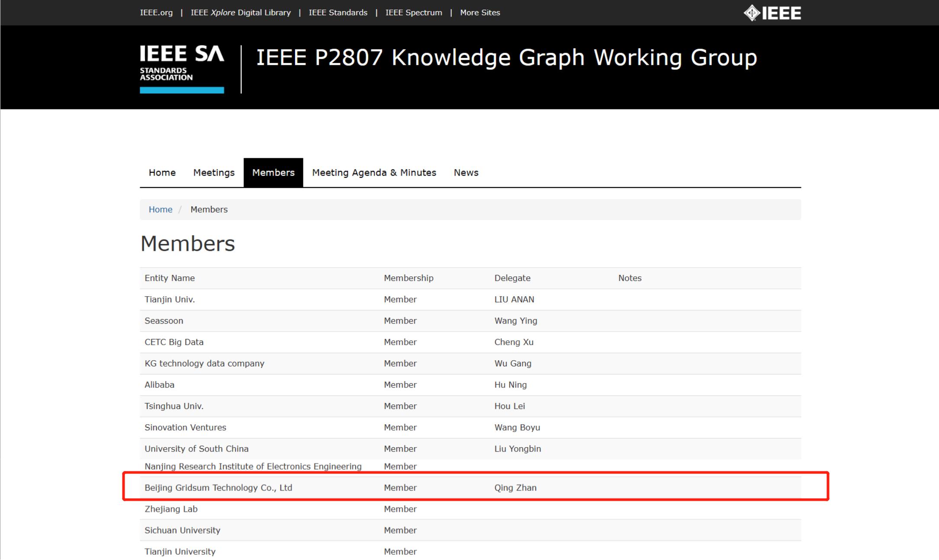939x560 pixels.
Task: Select the Alibaba entity row
Action: (470, 385)
